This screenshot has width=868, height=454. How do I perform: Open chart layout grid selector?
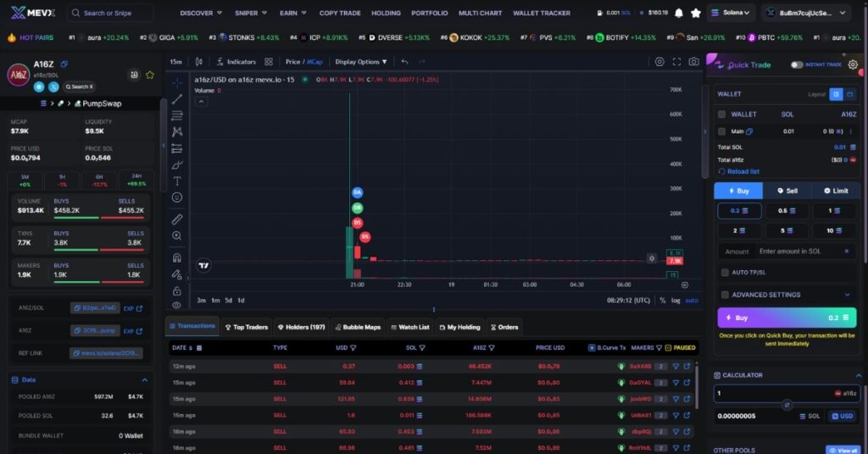click(269, 62)
